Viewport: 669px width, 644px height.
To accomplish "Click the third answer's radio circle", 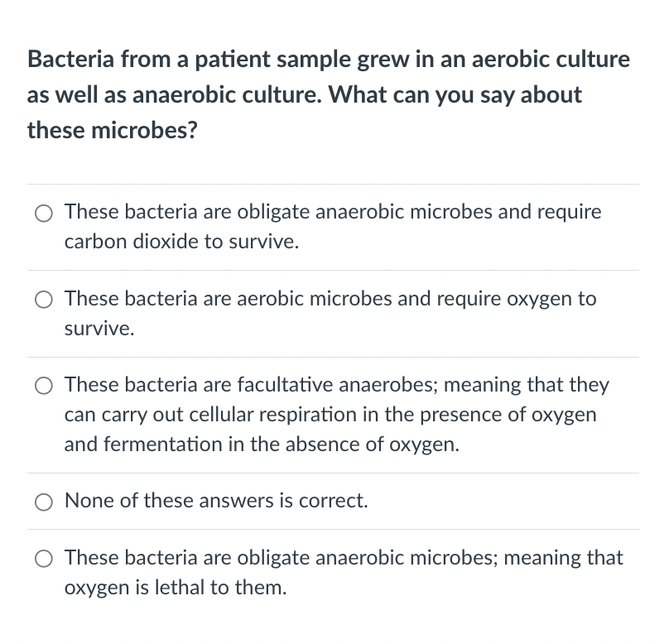I will coord(43,385).
